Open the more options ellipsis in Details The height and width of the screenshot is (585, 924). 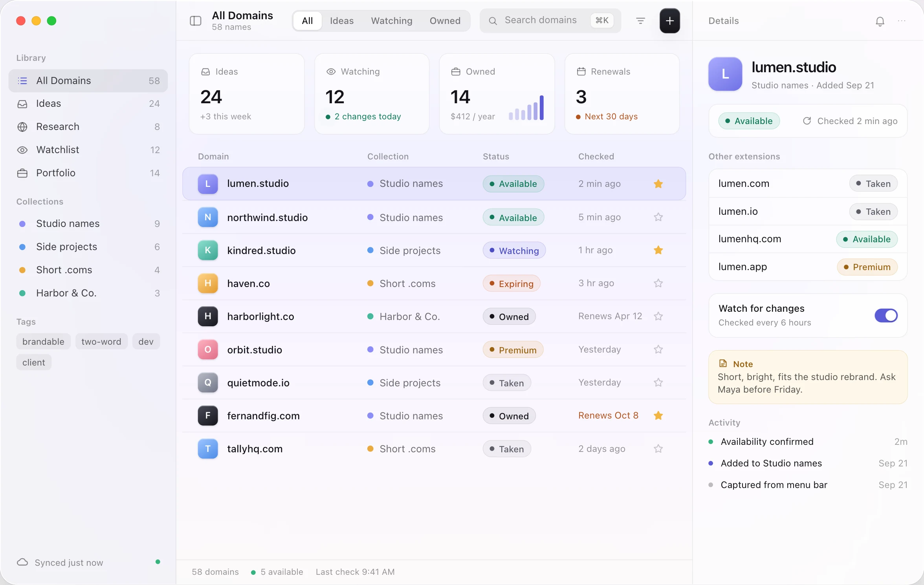pos(902,21)
